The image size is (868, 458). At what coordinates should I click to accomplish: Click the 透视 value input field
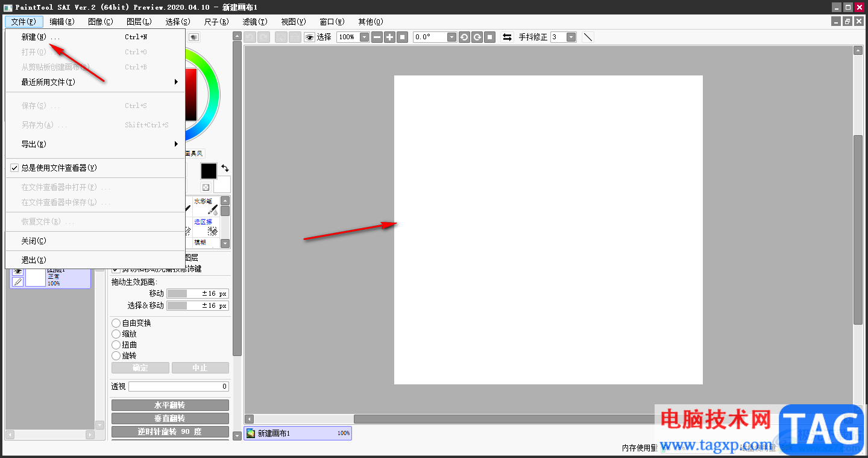178,386
